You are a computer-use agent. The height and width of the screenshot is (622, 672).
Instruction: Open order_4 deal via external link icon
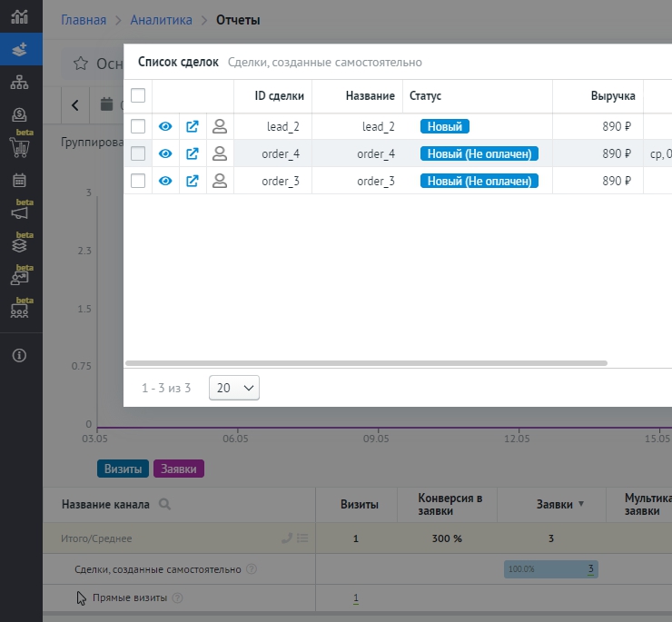[x=193, y=154]
